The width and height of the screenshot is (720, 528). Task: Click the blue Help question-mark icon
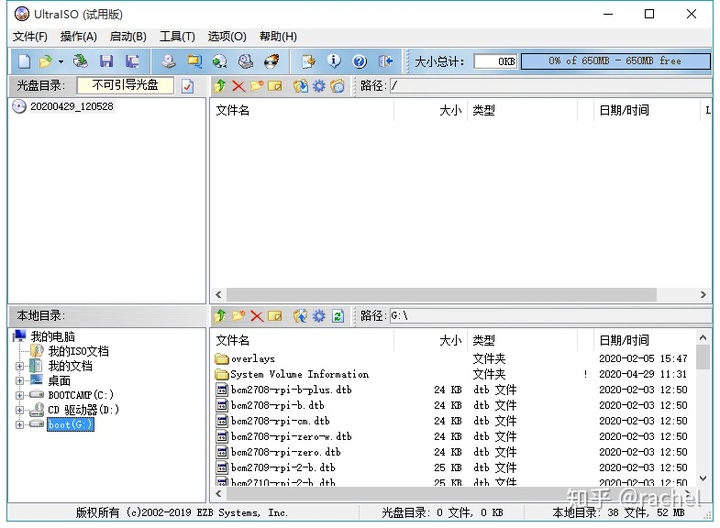360,61
